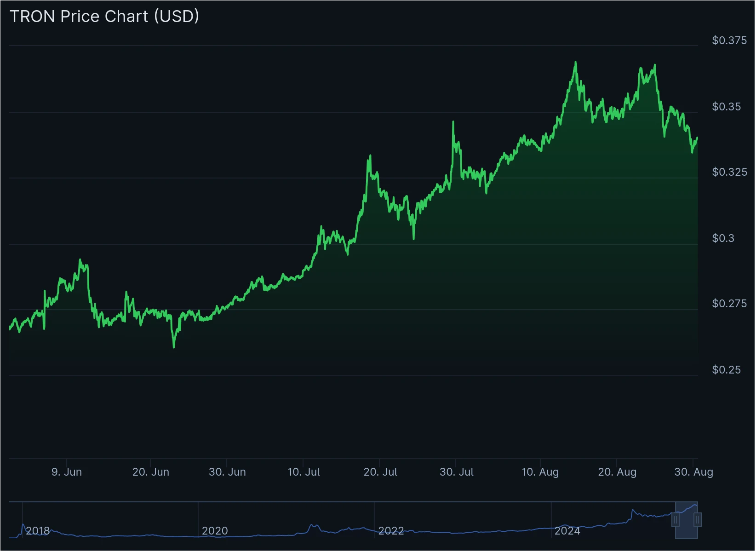Click the 10. Aug date label

coord(540,472)
